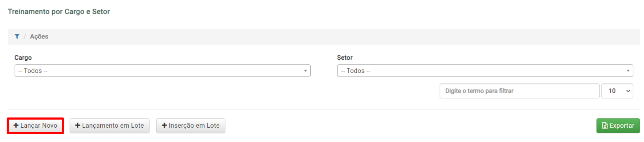644x142 pixels.
Task: Click the Cargo field label
Action: click(23, 57)
